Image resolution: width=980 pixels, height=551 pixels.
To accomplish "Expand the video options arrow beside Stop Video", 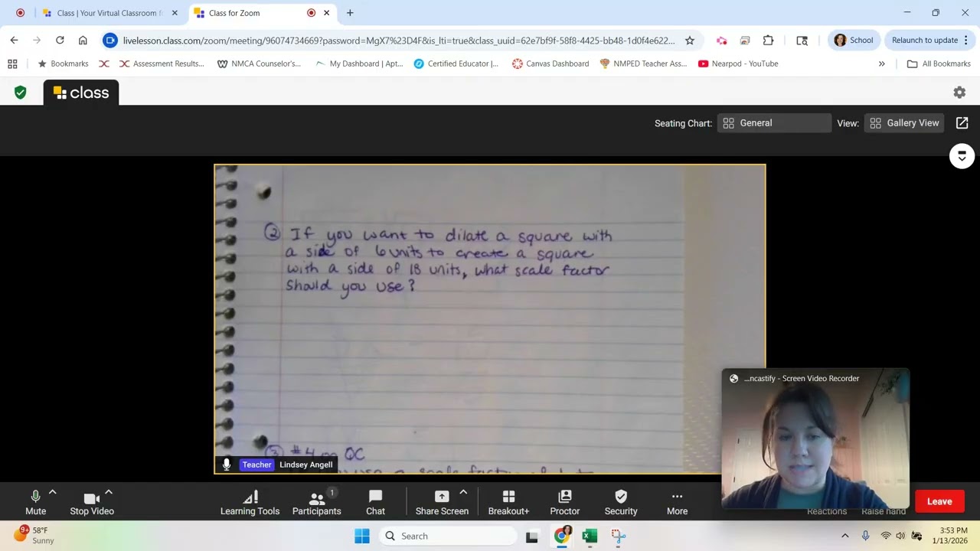I will 109,493.
